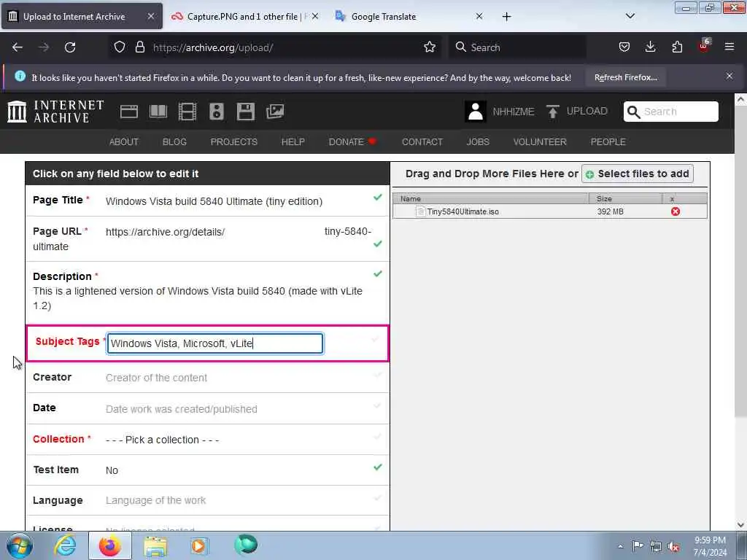This screenshot has height=560, width=747.
Task: Click the archive search magnifier icon
Action: pyautogui.click(x=633, y=112)
